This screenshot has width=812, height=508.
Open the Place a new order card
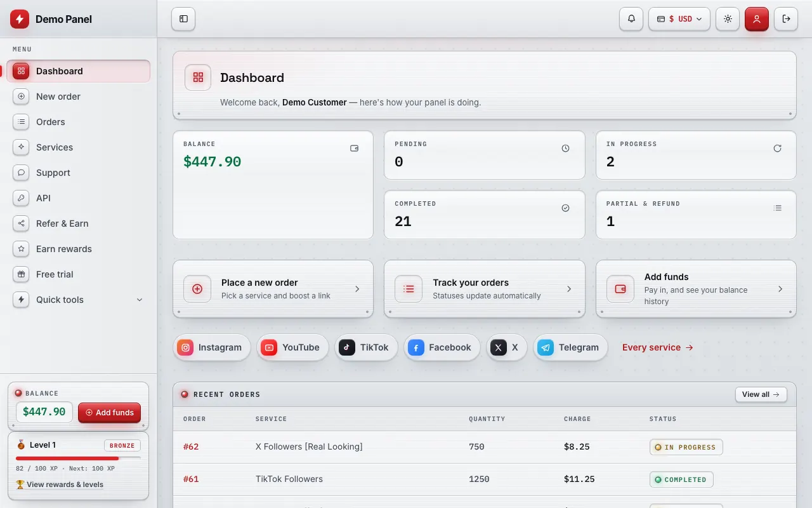point(273,289)
